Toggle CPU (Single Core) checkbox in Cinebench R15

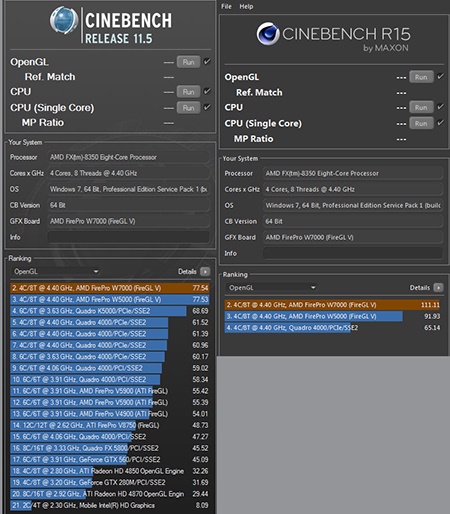tap(440, 123)
